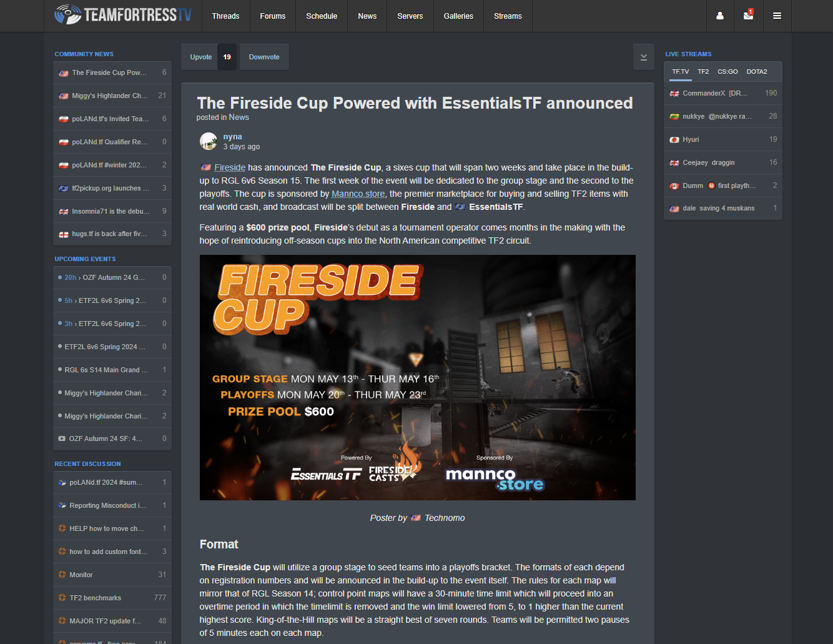Open '3h › ETF2L 6v6 Spring 2...' event
Viewport: 833px width, 644px height.
pos(112,324)
